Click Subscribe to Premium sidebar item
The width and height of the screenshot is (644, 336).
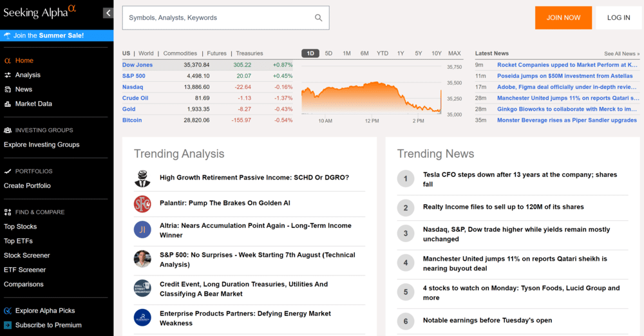[x=48, y=325]
